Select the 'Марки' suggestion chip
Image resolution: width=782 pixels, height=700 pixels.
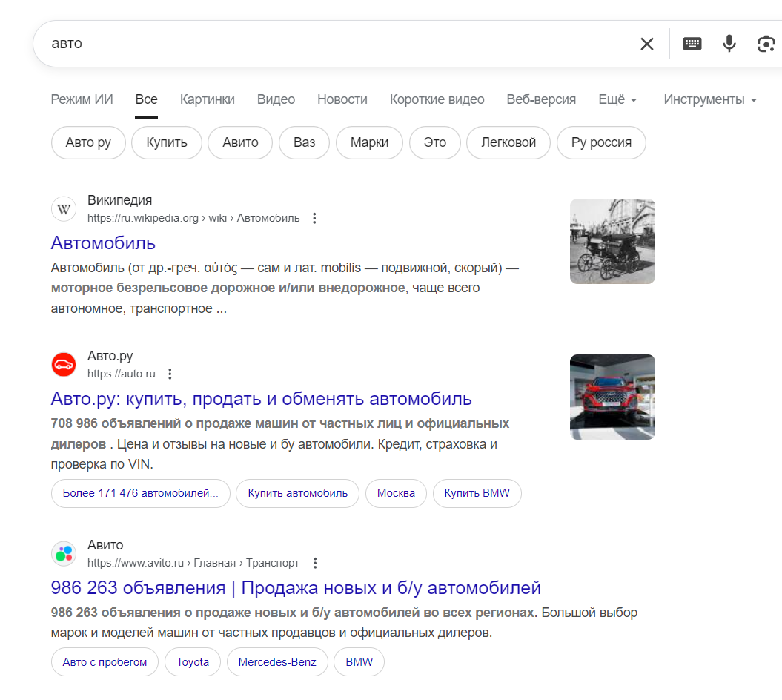click(369, 142)
